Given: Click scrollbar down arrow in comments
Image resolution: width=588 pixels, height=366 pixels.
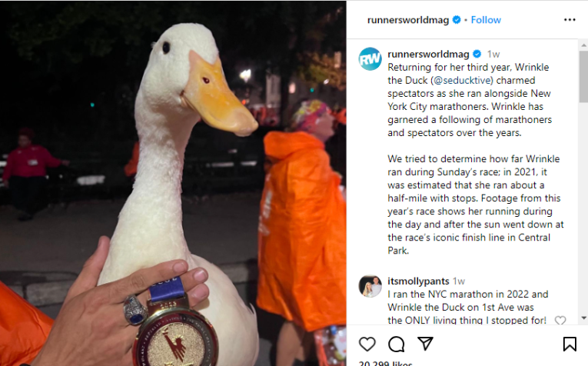Looking at the screenshot, I should (583, 318).
